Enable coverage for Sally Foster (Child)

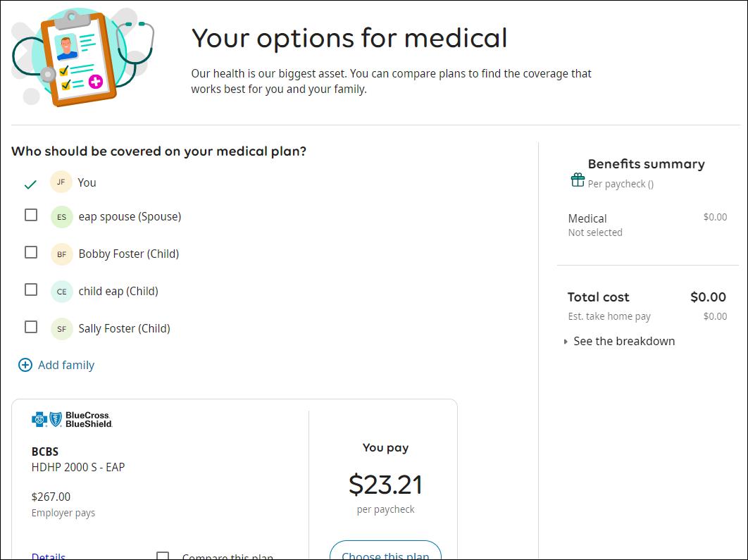(x=31, y=327)
